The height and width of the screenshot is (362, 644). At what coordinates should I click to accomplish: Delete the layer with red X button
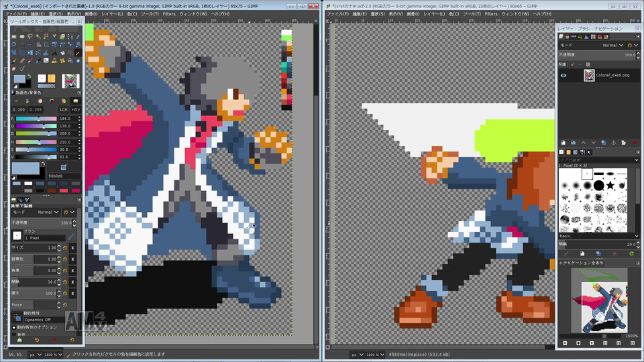click(635, 142)
